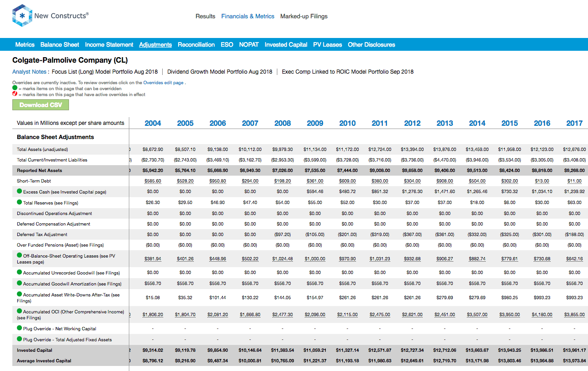Open the Income Statement tab

click(109, 44)
